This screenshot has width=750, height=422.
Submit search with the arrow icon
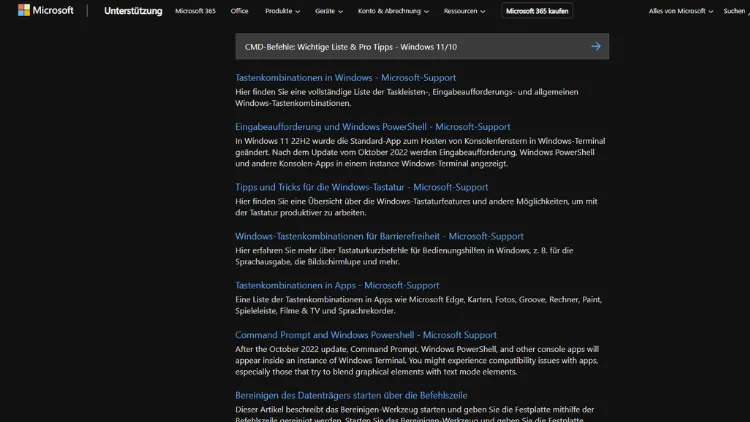(x=596, y=46)
